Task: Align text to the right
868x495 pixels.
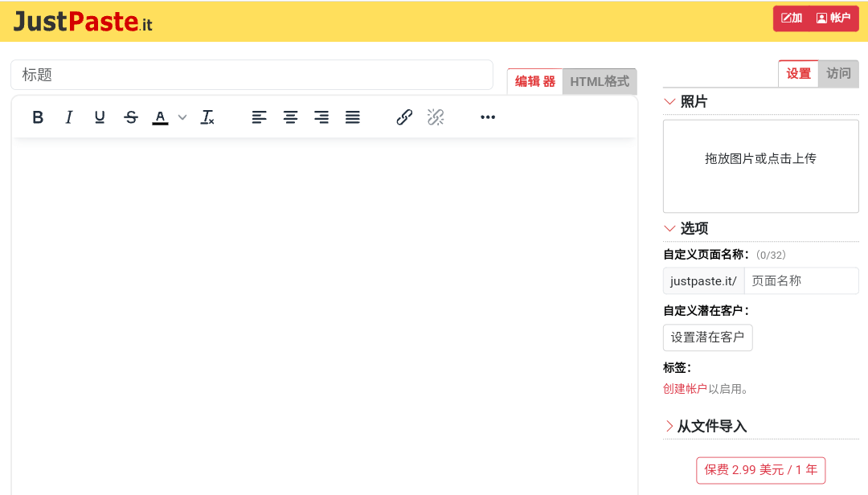Action: click(321, 117)
